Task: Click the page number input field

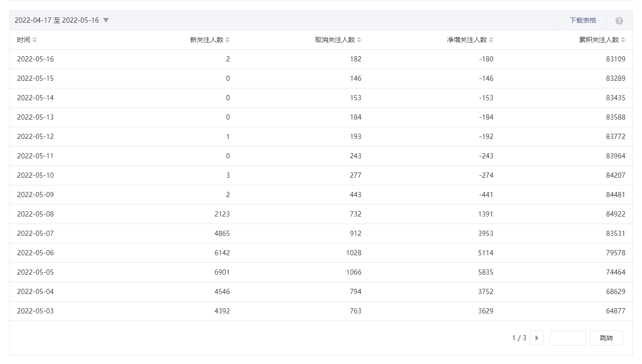Action: point(568,338)
